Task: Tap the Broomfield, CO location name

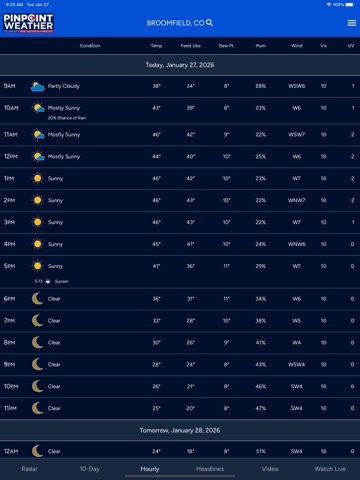Action: pos(175,23)
